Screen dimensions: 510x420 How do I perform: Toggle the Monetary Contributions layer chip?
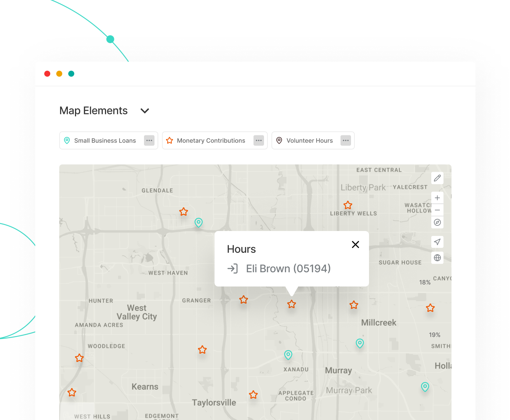coord(207,141)
